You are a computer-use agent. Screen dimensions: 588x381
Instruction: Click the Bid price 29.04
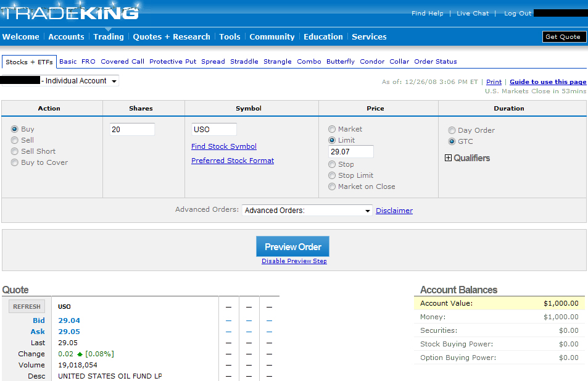tap(69, 320)
